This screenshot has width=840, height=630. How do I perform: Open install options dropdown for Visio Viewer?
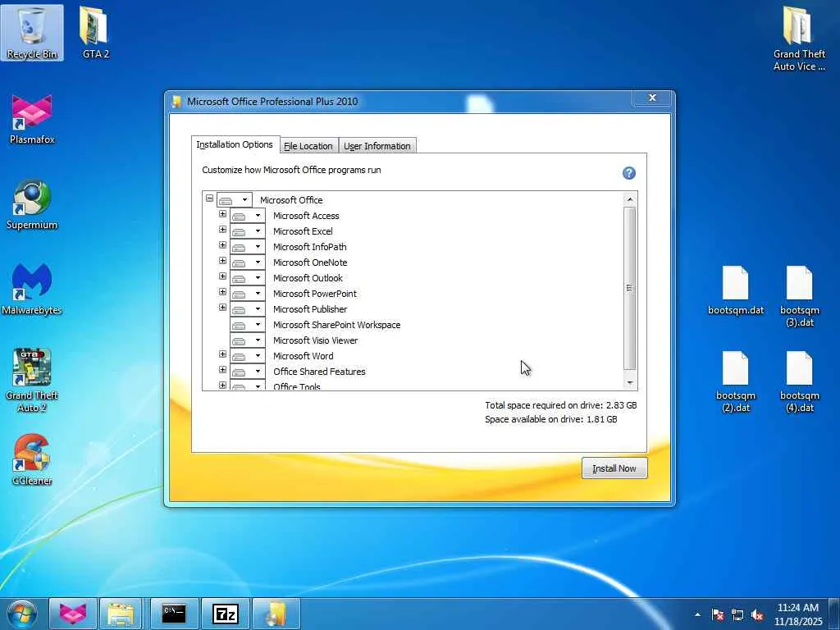point(248,340)
